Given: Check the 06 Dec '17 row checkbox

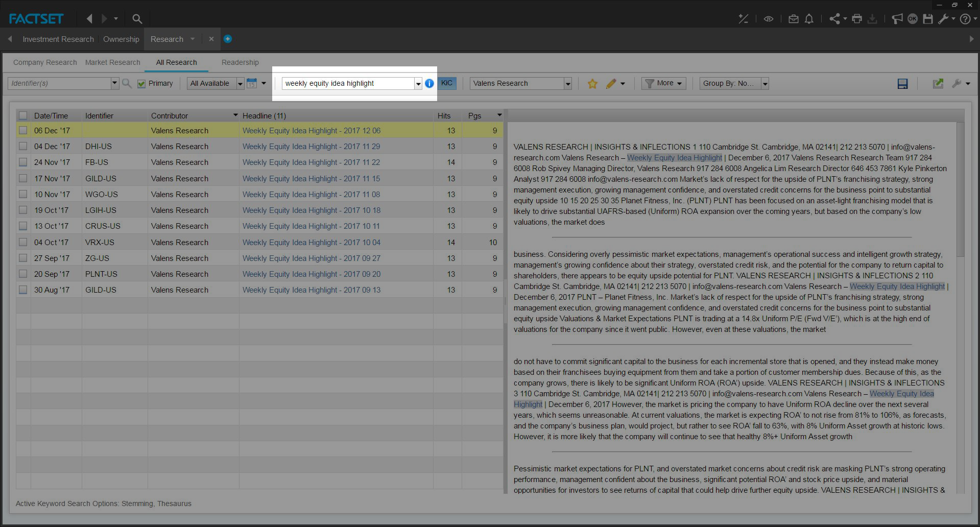Looking at the screenshot, I should [x=23, y=130].
